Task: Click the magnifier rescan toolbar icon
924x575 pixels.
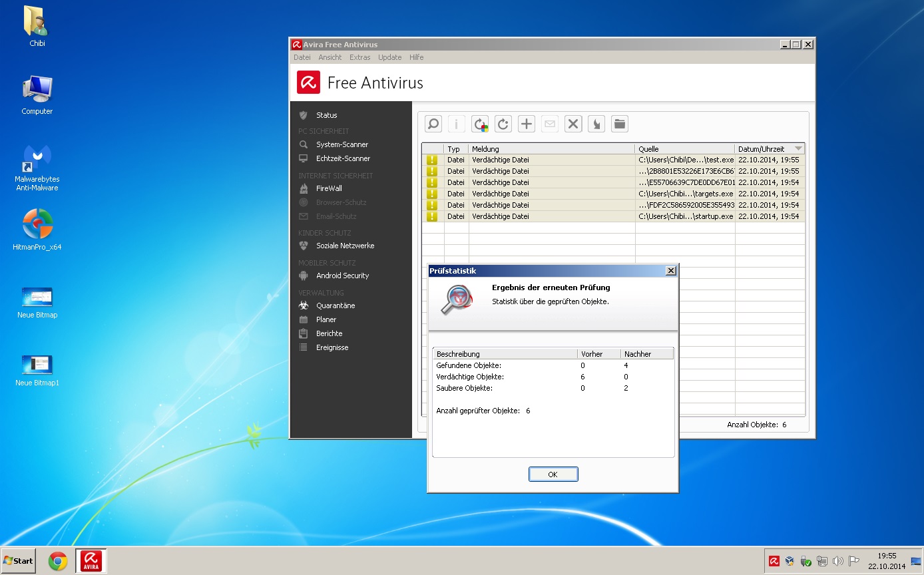Action: point(433,124)
